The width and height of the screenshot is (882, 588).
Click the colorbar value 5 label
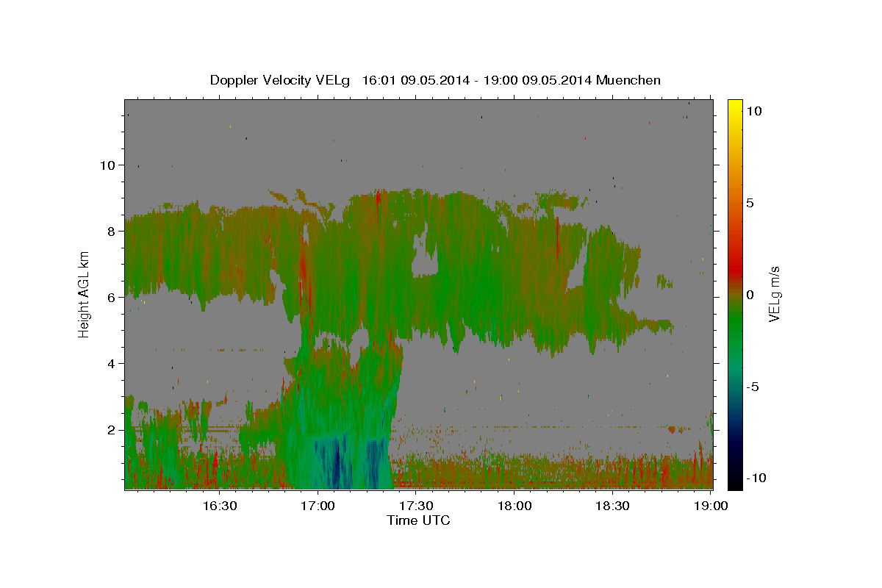click(750, 203)
